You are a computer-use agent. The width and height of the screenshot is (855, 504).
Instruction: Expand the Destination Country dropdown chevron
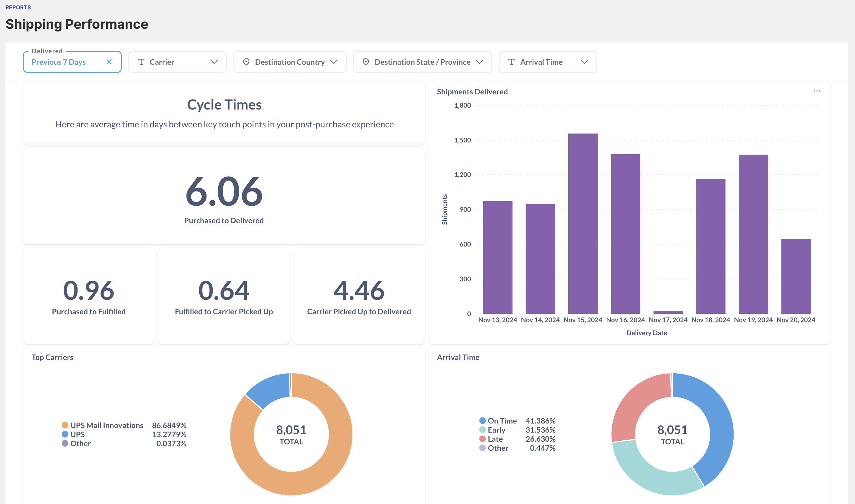(x=334, y=62)
